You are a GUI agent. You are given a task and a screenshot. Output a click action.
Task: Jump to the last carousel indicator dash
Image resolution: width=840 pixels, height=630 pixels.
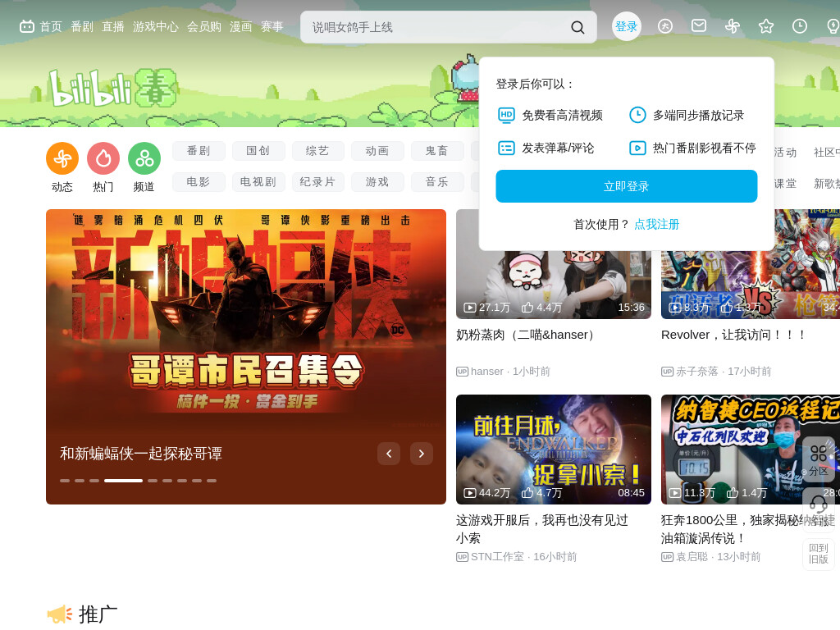click(x=212, y=481)
